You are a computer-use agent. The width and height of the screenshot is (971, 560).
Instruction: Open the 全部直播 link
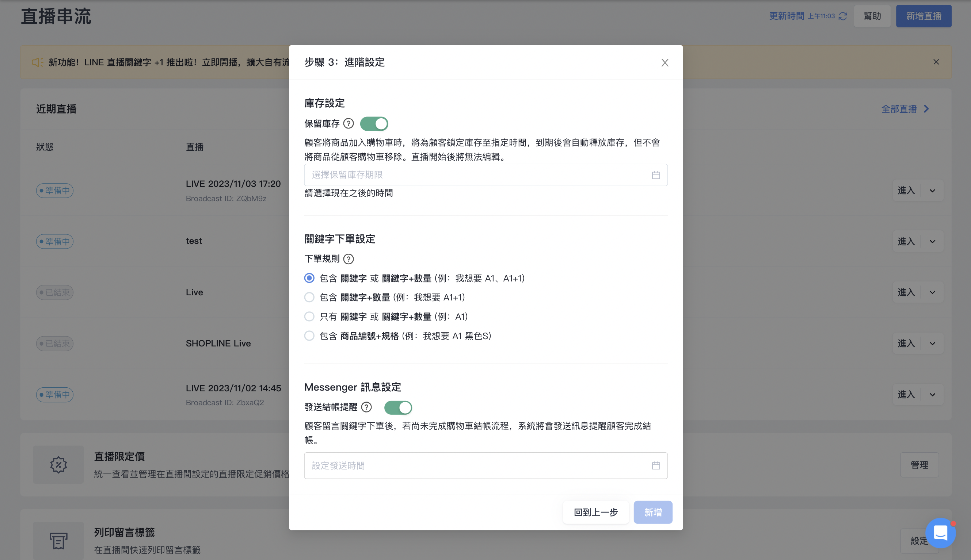[x=899, y=109]
